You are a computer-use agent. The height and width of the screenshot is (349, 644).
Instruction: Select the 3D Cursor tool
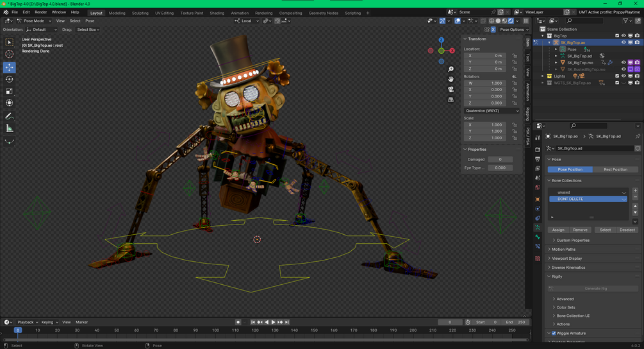pyautogui.click(x=10, y=55)
